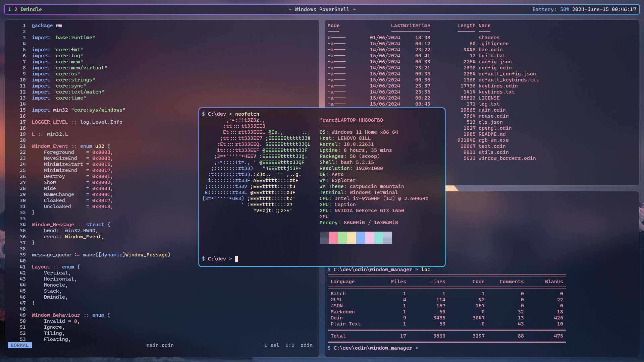This screenshot has width=644, height=362.
Task: Switch to workspace 2 in top bar
Action: pos(16,9)
